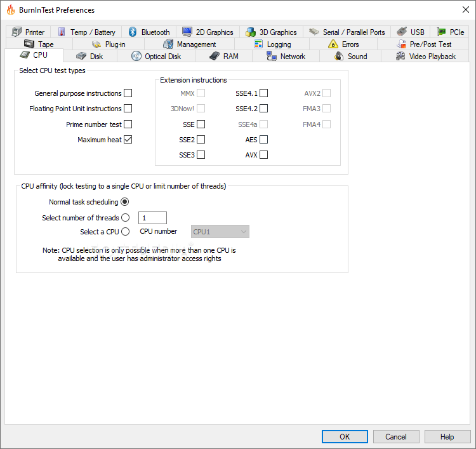Screen dimensions: 476x449
Task: Open the Temp / Battery tab
Action: (86, 32)
